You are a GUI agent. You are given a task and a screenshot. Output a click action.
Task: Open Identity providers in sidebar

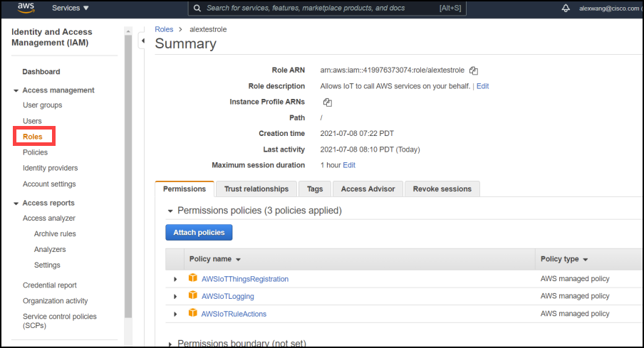coord(50,168)
